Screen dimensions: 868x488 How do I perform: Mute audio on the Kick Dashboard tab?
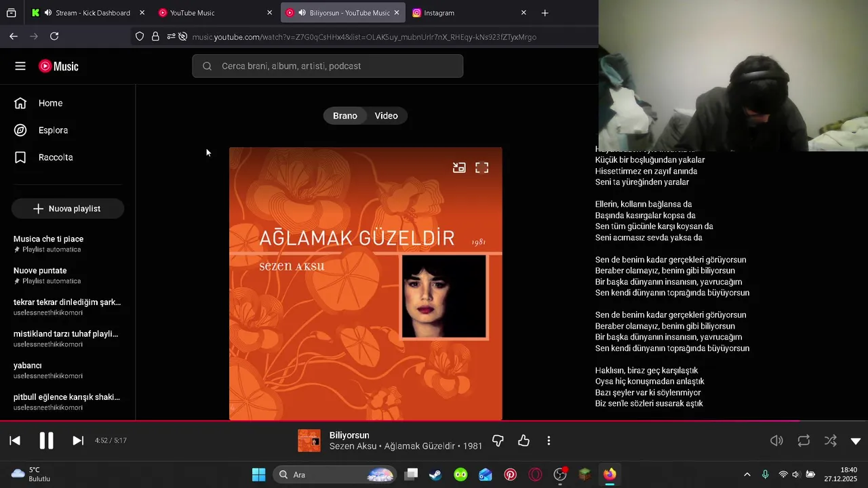48,13
